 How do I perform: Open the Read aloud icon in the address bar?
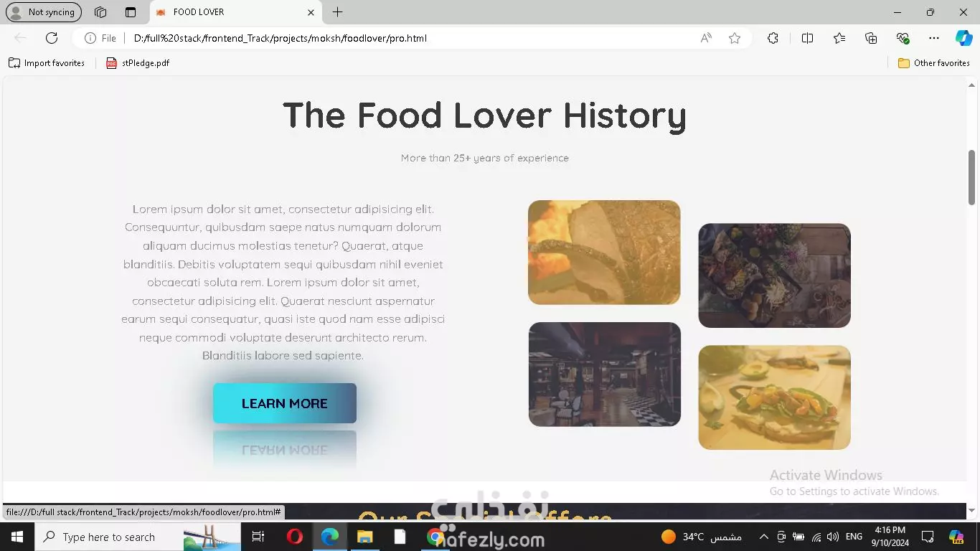(706, 38)
